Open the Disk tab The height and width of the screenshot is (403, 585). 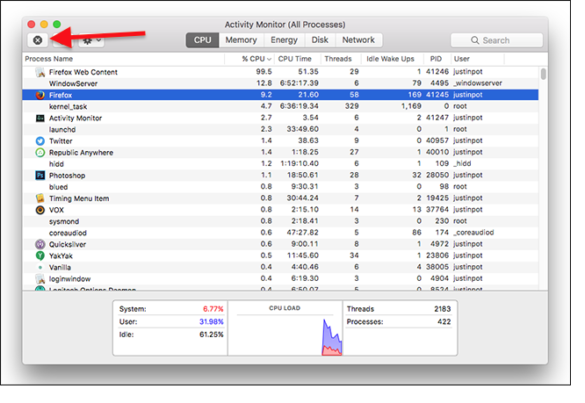[x=320, y=40]
